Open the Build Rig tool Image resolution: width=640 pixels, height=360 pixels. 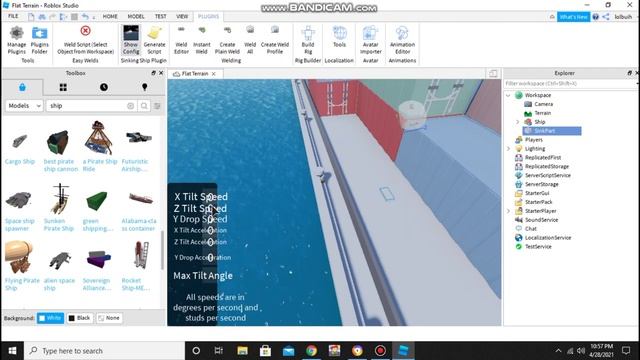pos(308,40)
